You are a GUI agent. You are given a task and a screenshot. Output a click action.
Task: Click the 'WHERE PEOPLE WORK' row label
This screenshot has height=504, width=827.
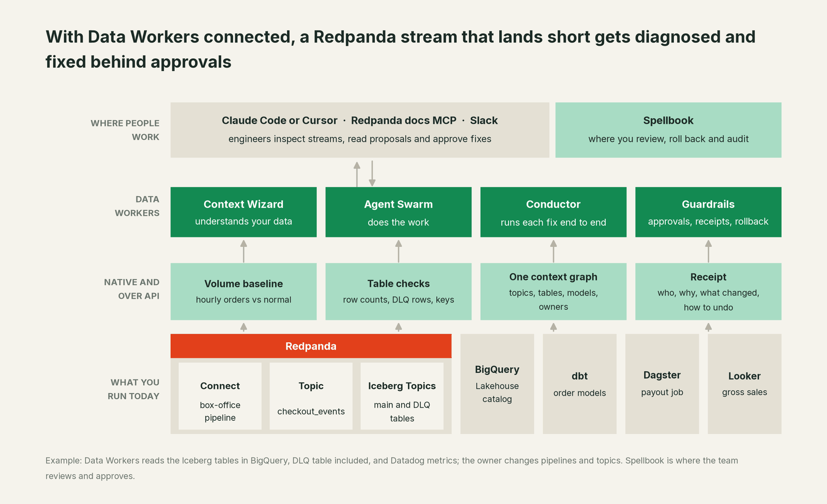[x=125, y=130]
